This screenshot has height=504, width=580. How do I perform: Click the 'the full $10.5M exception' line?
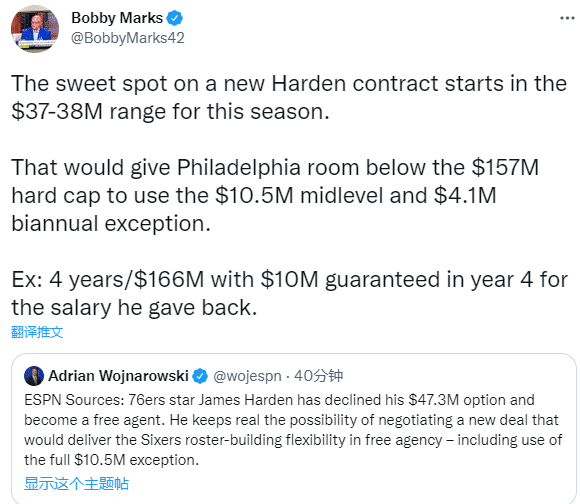[111, 460]
